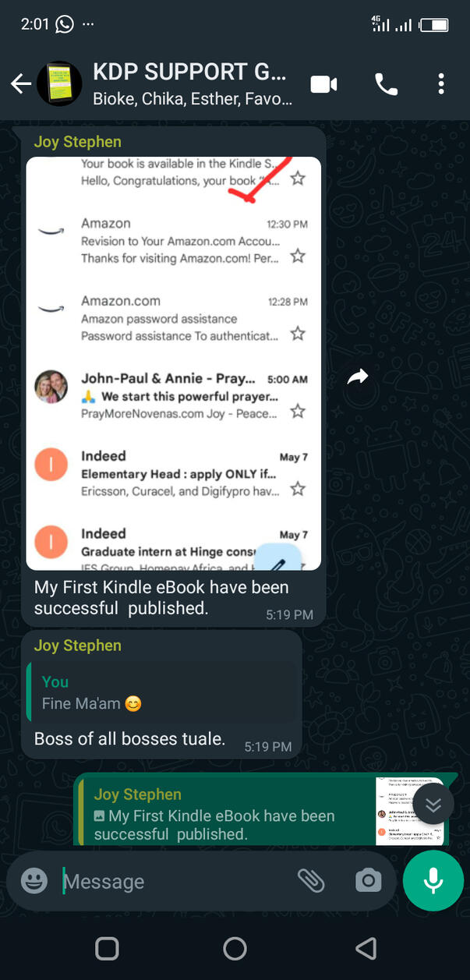470x980 pixels.
Task: Tap the quoted 'Fine Ma'am' reply
Action: pos(162,692)
